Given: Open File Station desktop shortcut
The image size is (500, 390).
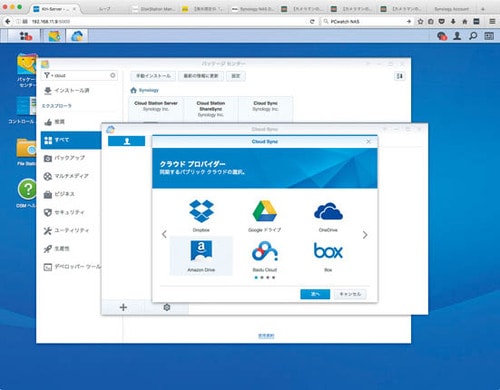Looking at the screenshot, I should click(26, 152).
